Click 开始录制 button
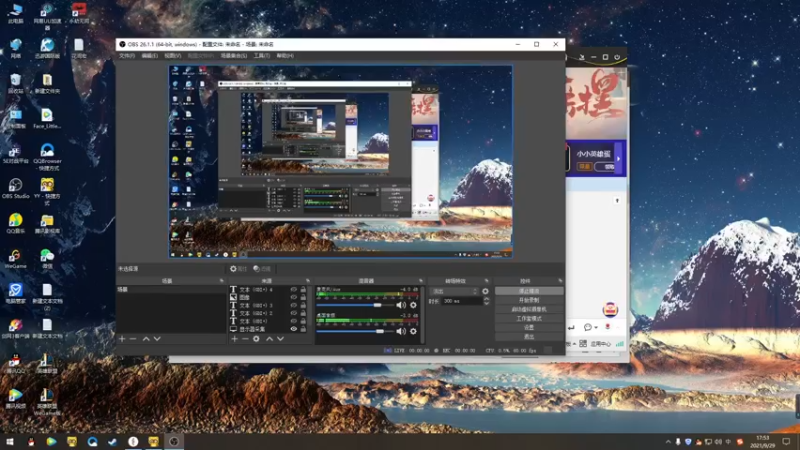Viewport: 800px width, 450px height. (x=529, y=300)
